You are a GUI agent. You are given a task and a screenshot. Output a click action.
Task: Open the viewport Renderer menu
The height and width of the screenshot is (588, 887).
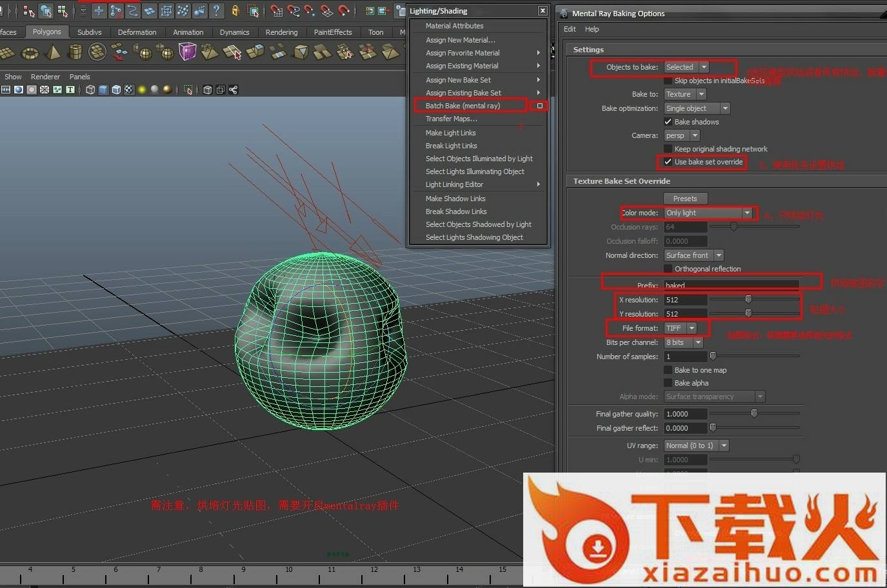click(x=45, y=77)
